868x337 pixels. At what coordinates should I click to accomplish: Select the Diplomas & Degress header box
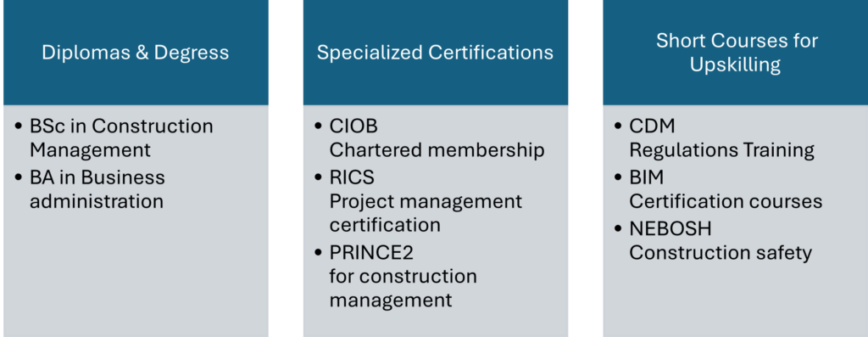point(136,53)
